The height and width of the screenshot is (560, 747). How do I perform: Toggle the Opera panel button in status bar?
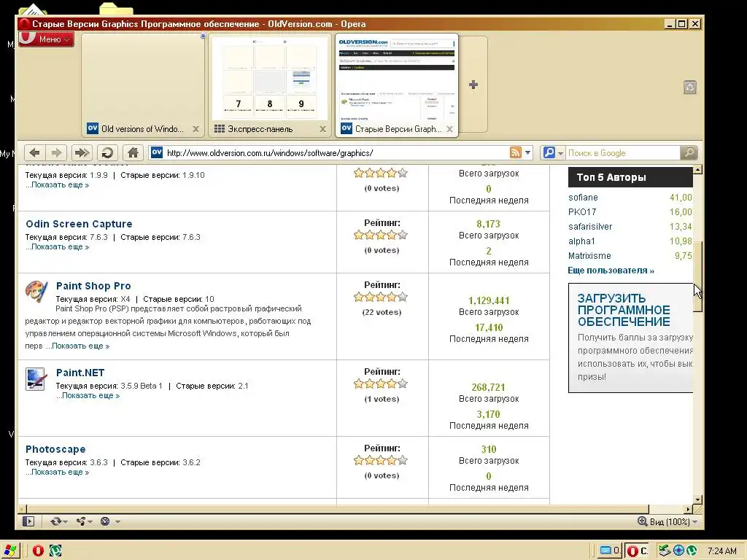(28, 521)
